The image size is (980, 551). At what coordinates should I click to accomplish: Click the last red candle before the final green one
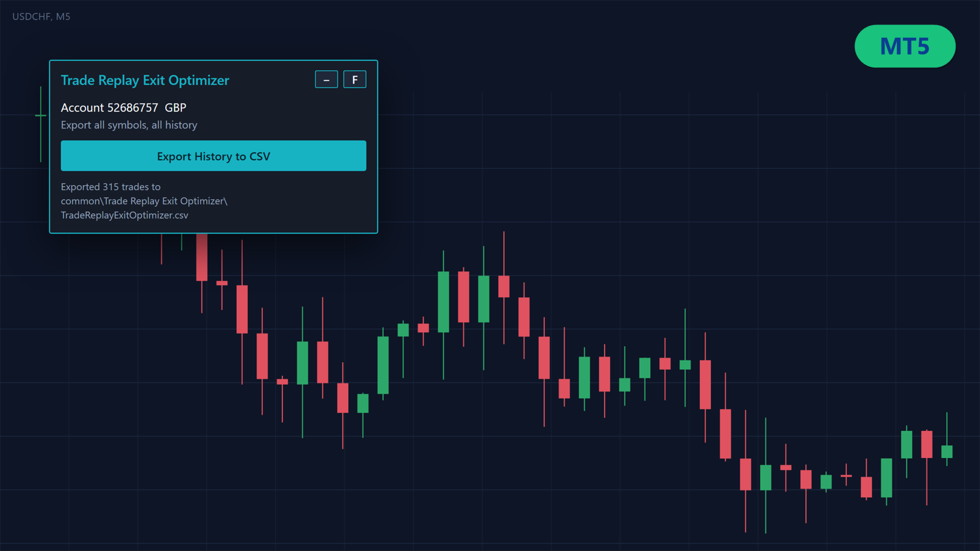(x=927, y=444)
